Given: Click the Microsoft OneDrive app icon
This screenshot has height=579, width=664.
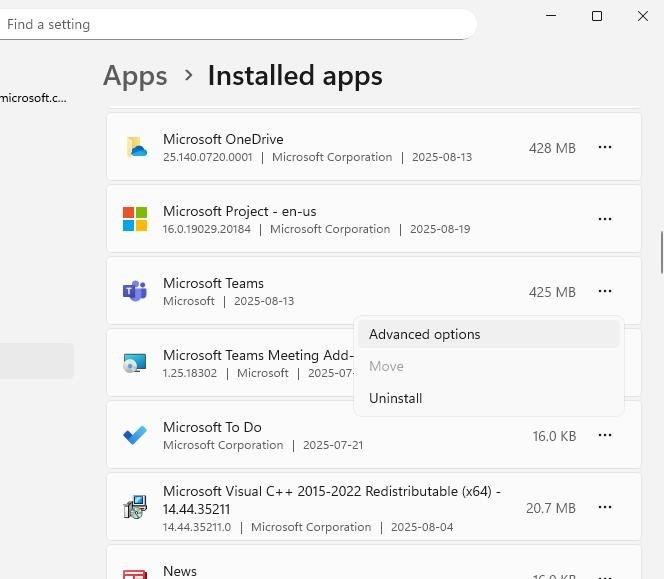Looking at the screenshot, I should point(136,147).
